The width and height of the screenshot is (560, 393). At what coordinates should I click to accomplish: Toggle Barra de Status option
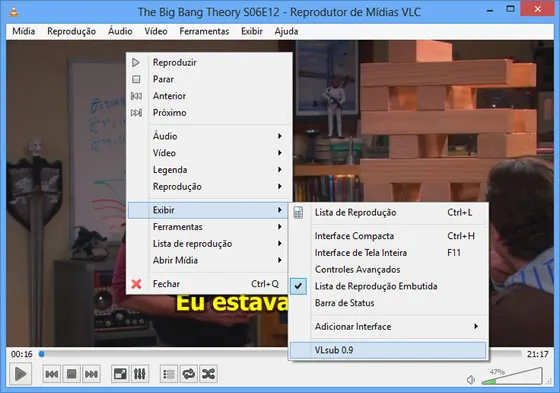[x=388, y=303]
